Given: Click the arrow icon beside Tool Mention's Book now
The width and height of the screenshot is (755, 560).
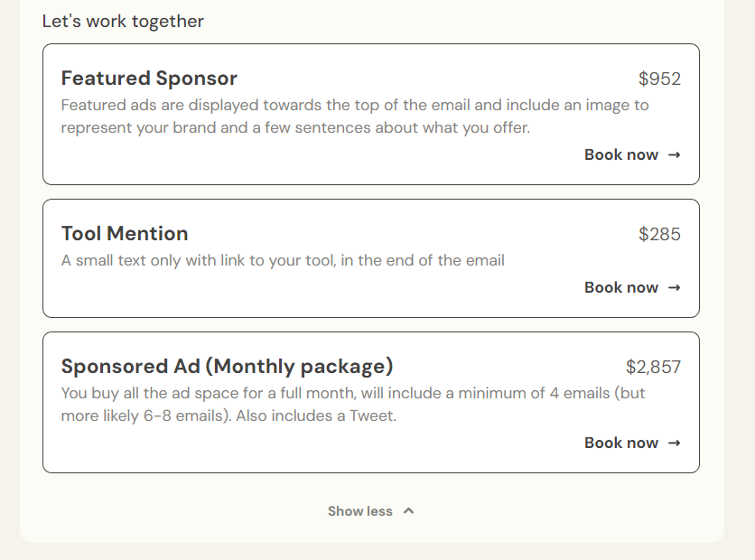Looking at the screenshot, I should point(674,287).
